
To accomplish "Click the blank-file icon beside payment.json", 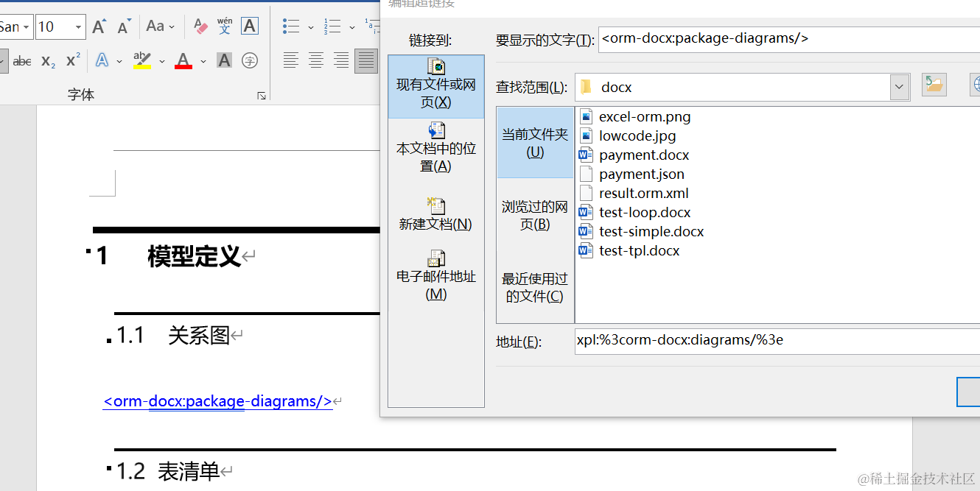I will 586,174.
